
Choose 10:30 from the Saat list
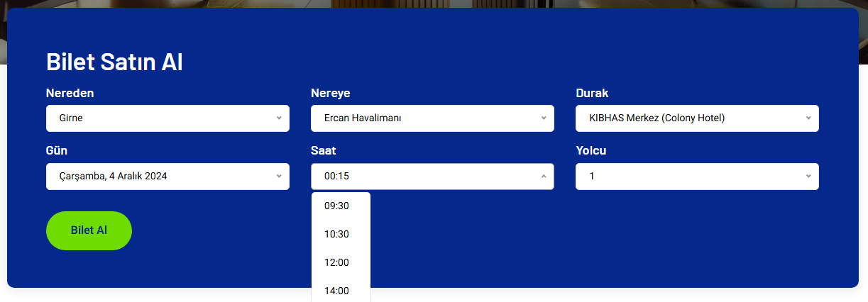click(x=337, y=235)
